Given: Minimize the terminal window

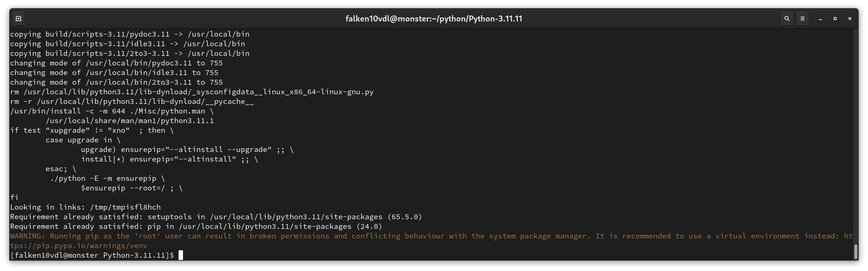Looking at the screenshot, I should (820, 18).
